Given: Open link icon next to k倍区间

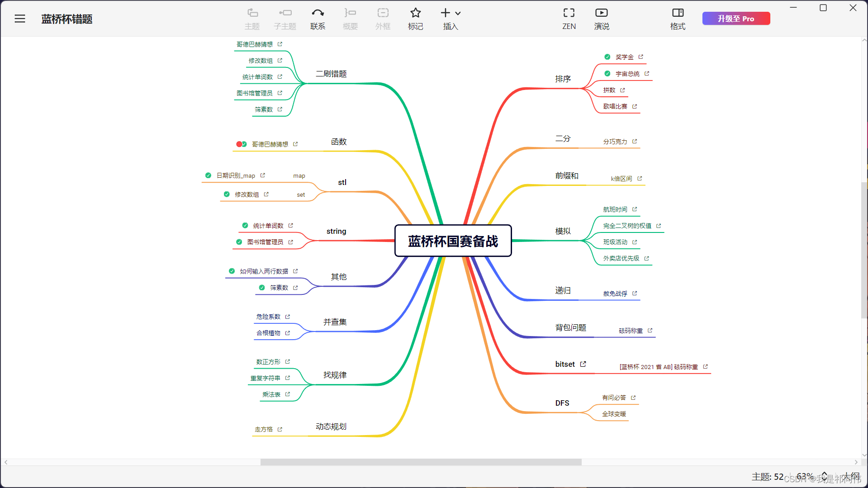Looking at the screenshot, I should pyautogui.click(x=640, y=179).
